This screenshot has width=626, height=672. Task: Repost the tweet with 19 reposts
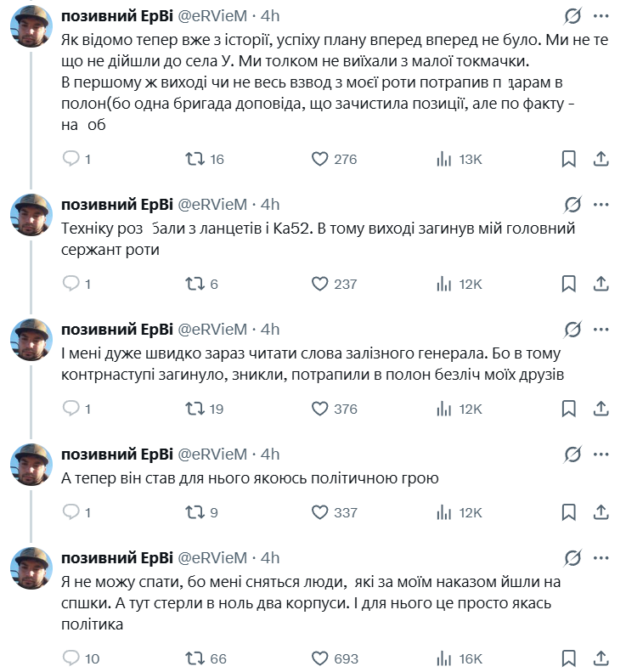[195, 409]
